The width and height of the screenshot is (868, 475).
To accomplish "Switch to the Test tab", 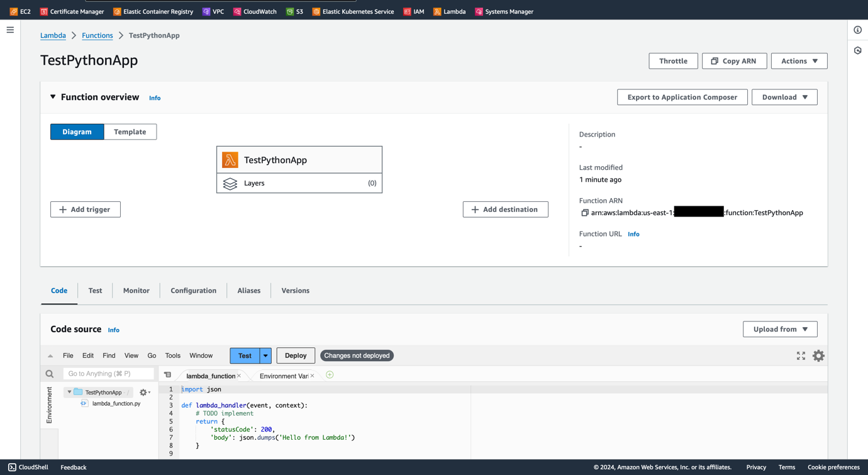I will coord(95,291).
